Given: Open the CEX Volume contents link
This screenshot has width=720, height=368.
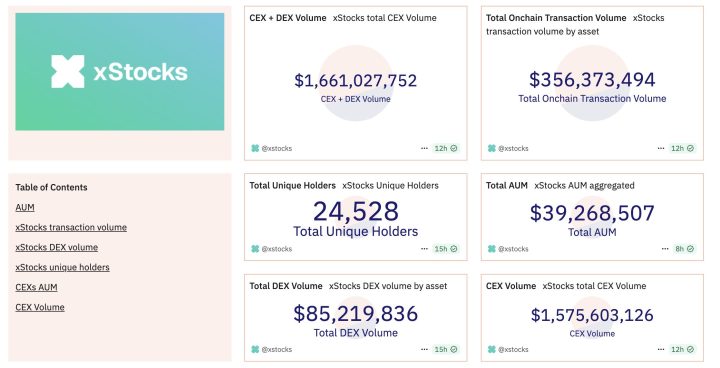Looking at the screenshot, I should coord(40,307).
